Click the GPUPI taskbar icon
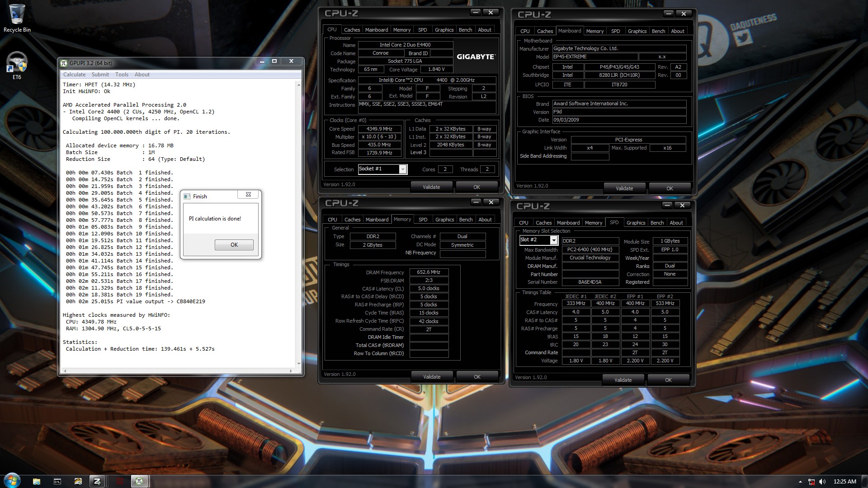The height and width of the screenshot is (488, 868). [x=139, y=481]
